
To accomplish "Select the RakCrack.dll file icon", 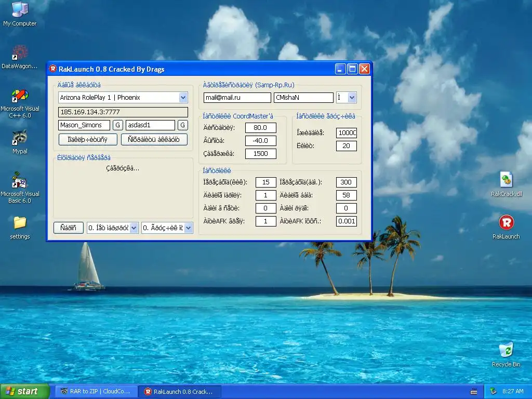I will click(506, 184).
